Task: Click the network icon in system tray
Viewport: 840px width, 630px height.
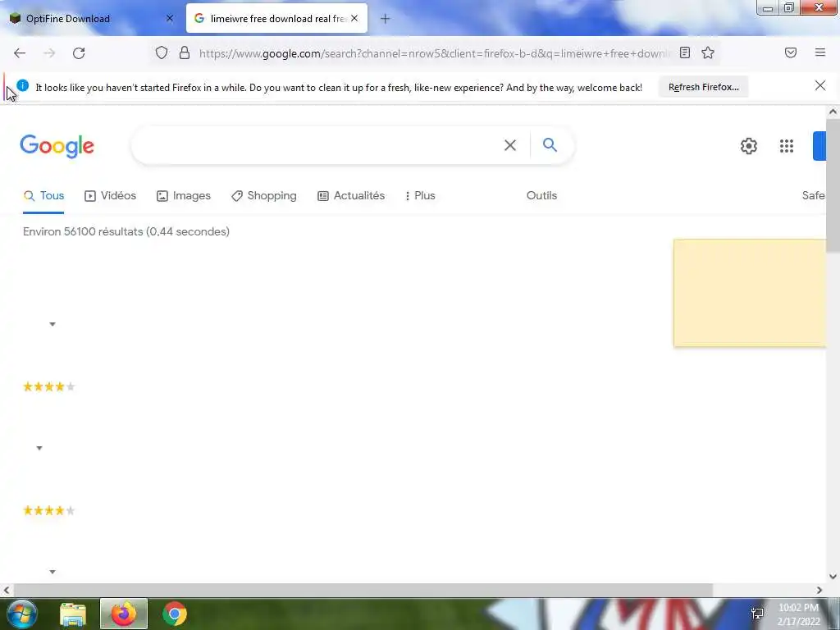Action: click(757, 614)
